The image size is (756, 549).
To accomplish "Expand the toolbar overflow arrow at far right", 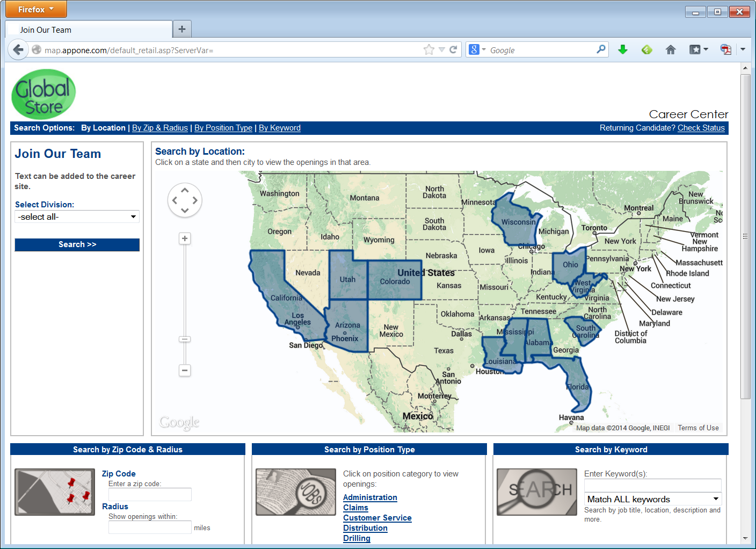I will (743, 49).
